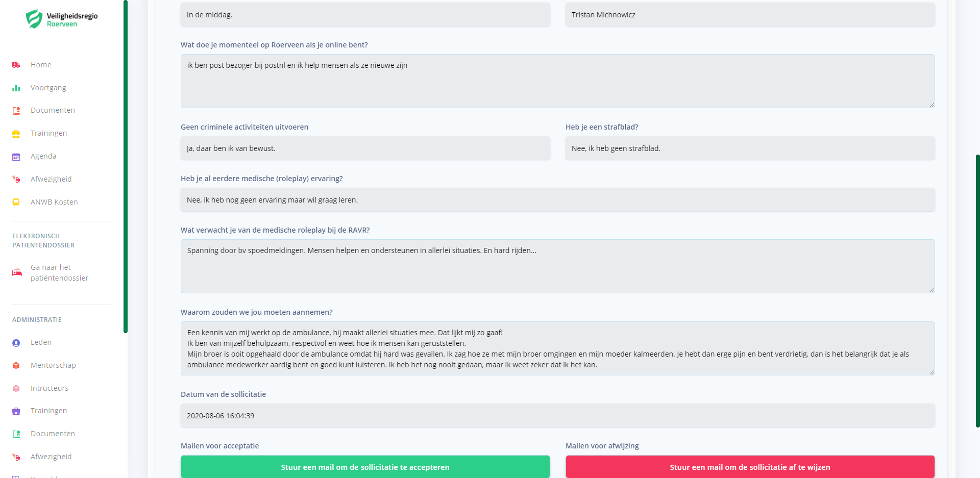Click the Voortgang bar chart icon
Viewport: 980px width, 478px height.
tap(16, 88)
